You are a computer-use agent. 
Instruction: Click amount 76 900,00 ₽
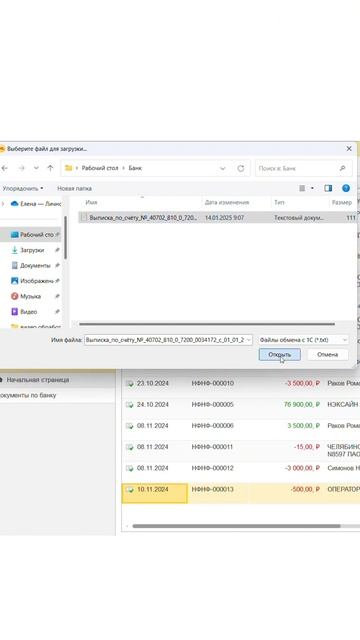tap(302, 404)
